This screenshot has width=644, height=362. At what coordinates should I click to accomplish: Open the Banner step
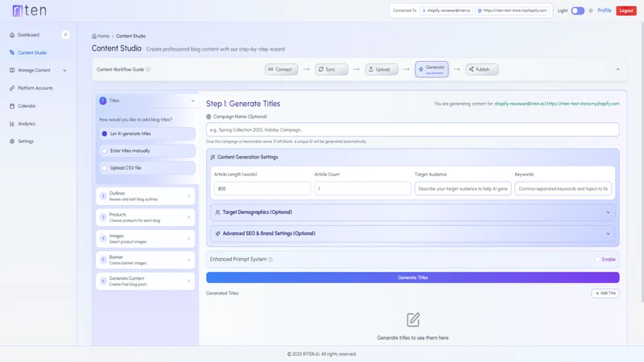[x=146, y=260]
